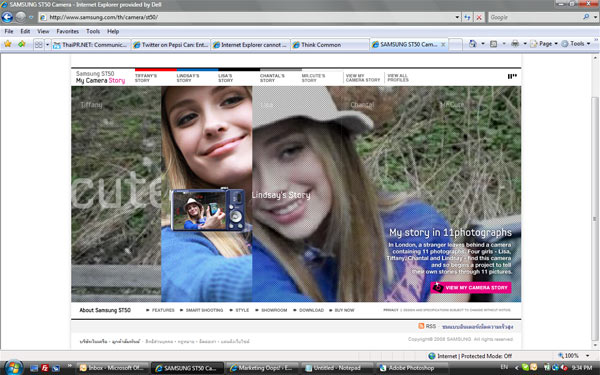The height and width of the screenshot is (375, 600).
Task: Go back using the Back arrow button
Action: point(7,17)
